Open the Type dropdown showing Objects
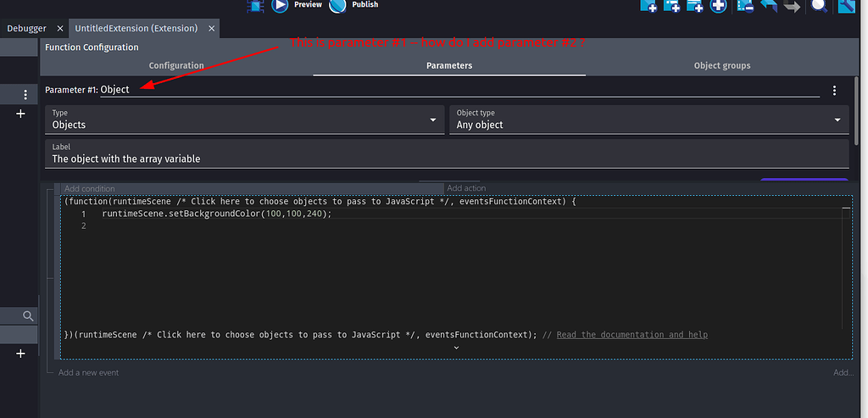 point(245,120)
